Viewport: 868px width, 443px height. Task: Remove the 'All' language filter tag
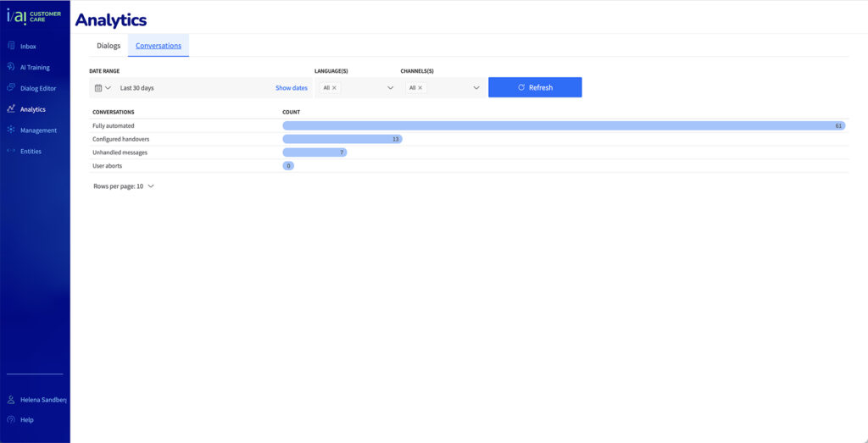pyautogui.click(x=334, y=88)
